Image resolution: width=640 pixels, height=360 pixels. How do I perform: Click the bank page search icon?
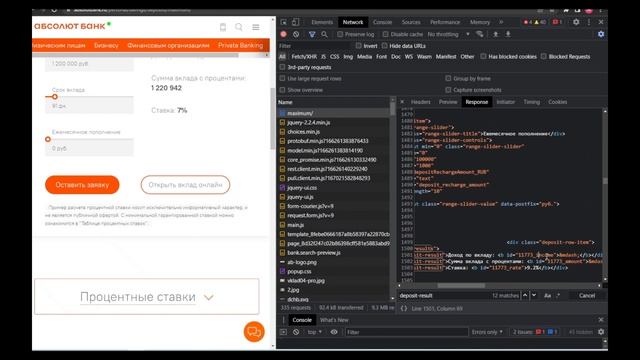pyautogui.click(x=239, y=27)
